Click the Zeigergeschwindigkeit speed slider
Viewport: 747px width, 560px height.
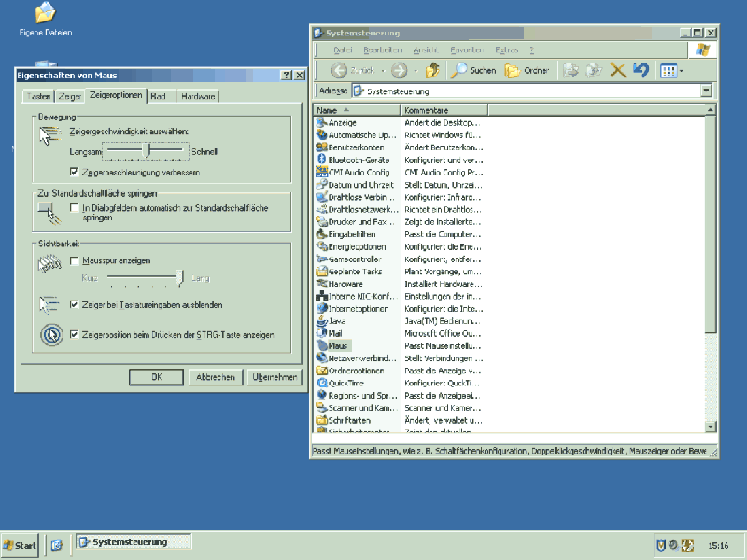[x=146, y=150]
